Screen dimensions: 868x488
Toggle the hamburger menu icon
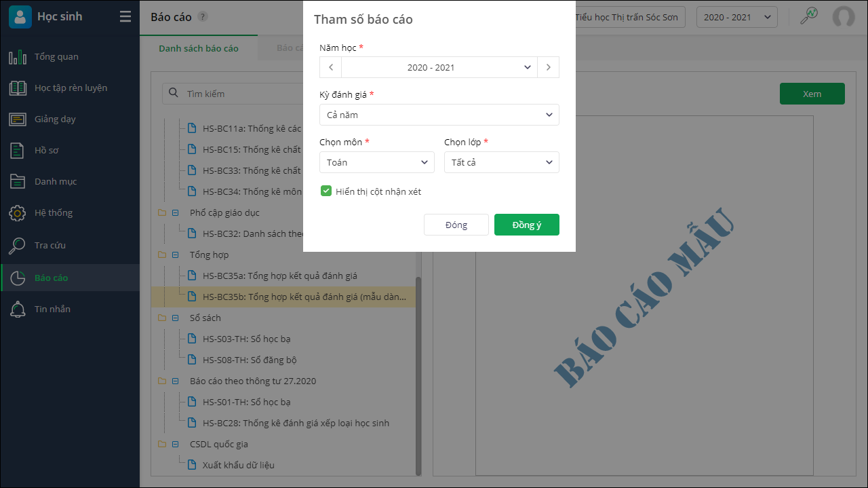[125, 17]
